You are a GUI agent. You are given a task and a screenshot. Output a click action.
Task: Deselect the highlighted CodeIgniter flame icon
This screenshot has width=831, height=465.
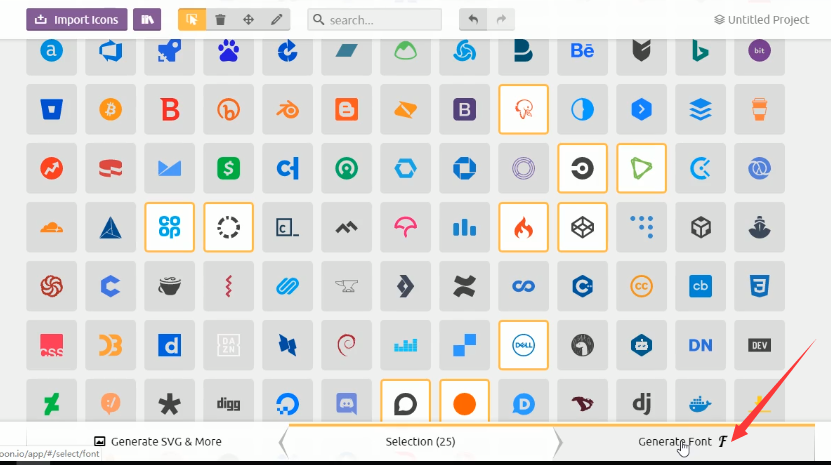click(524, 227)
